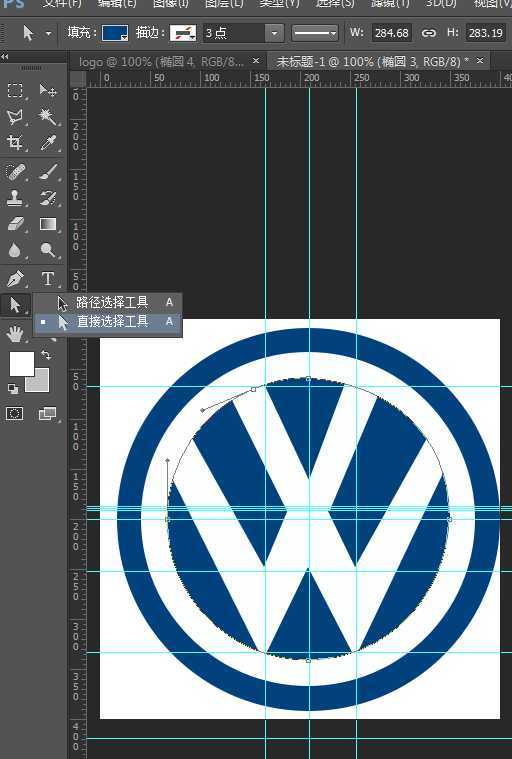Click the W width field

coord(392,33)
